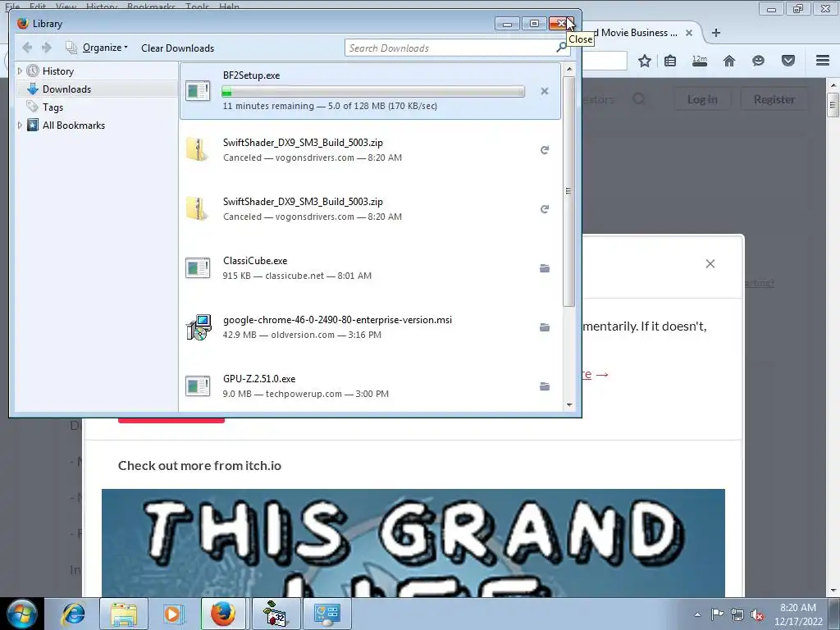Click the taskbar clock showing 8:20 AM
This screenshot has height=630, width=840.
pos(798,614)
